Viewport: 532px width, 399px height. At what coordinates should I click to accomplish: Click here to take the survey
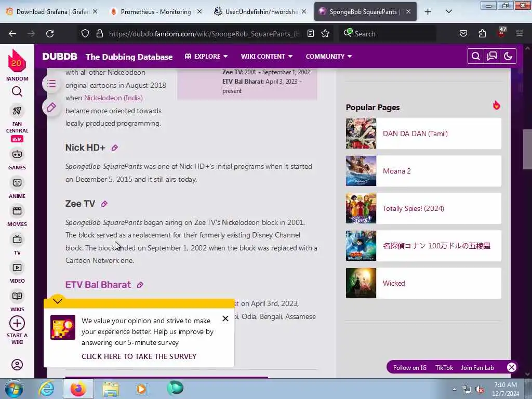coord(139,356)
